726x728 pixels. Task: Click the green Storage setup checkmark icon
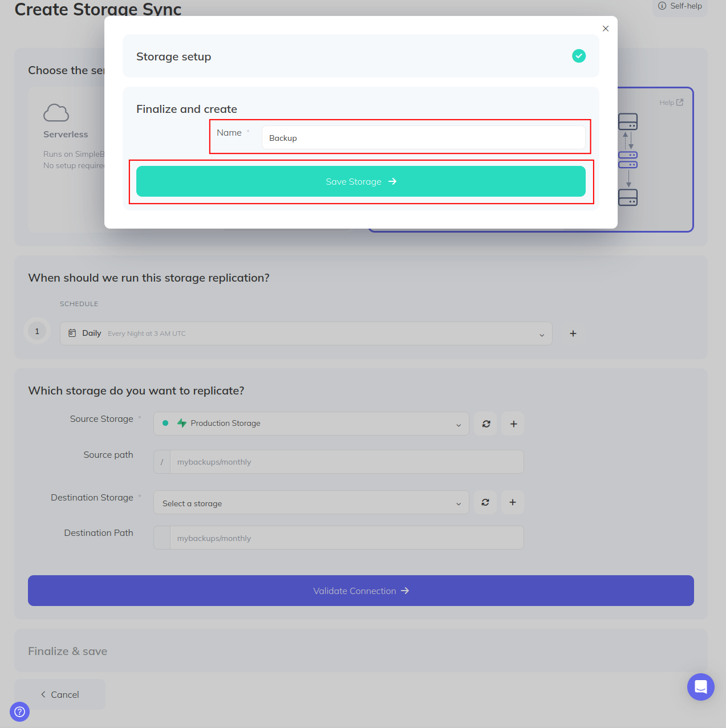[579, 56]
